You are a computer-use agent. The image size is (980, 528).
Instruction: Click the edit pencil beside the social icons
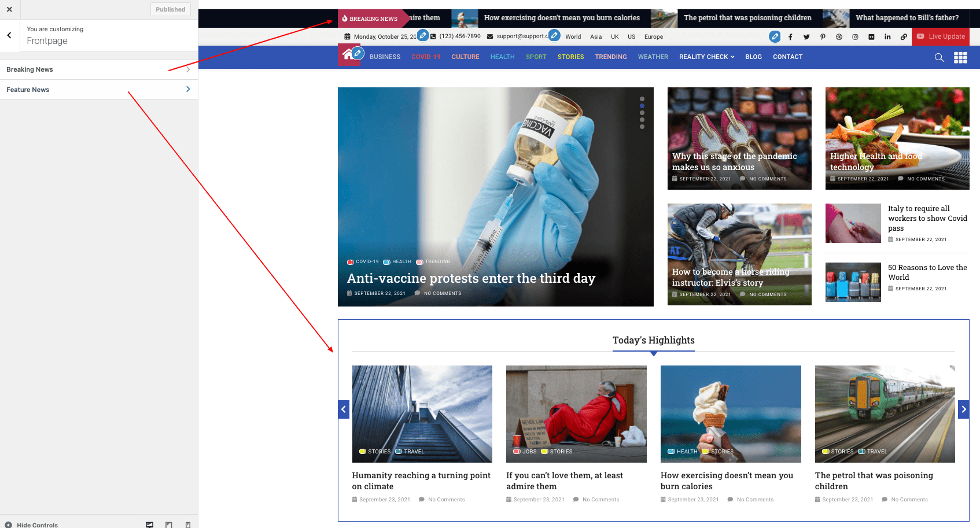pyautogui.click(x=775, y=36)
